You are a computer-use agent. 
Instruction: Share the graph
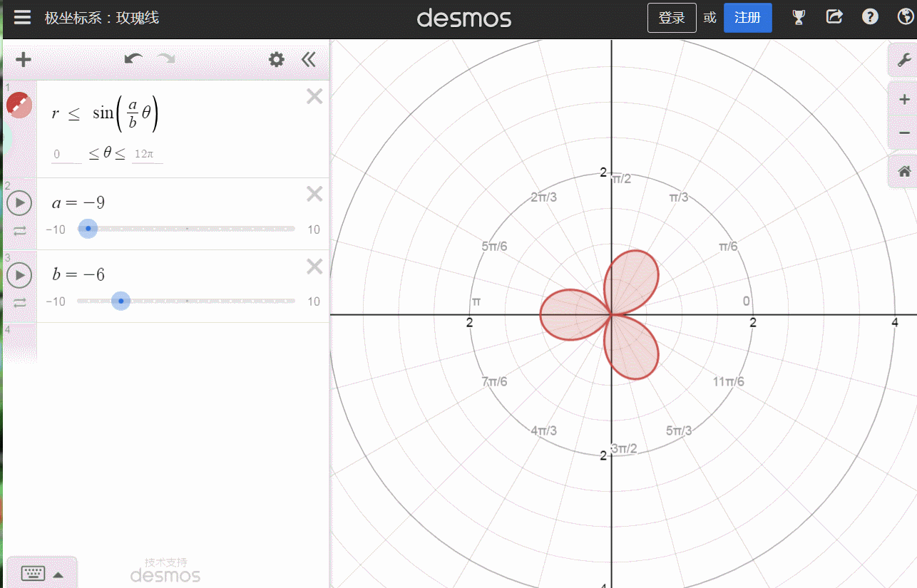click(x=834, y=17)
